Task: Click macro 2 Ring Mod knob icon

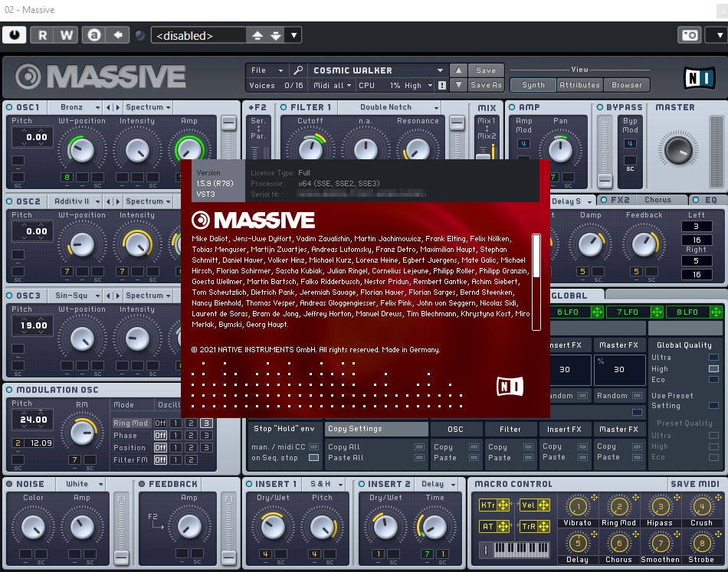Action: click(619, 507)
